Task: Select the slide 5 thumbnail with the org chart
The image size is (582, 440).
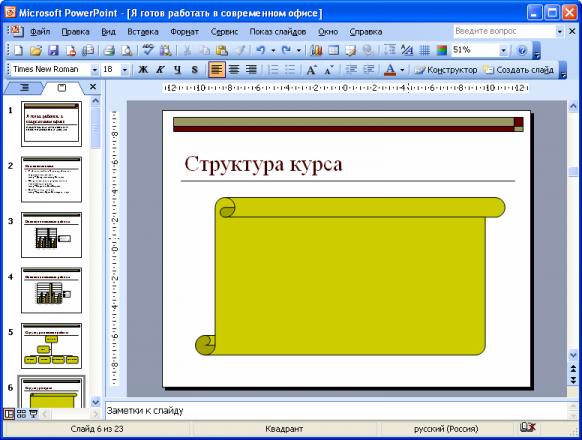Action: (x=51, y=346)
